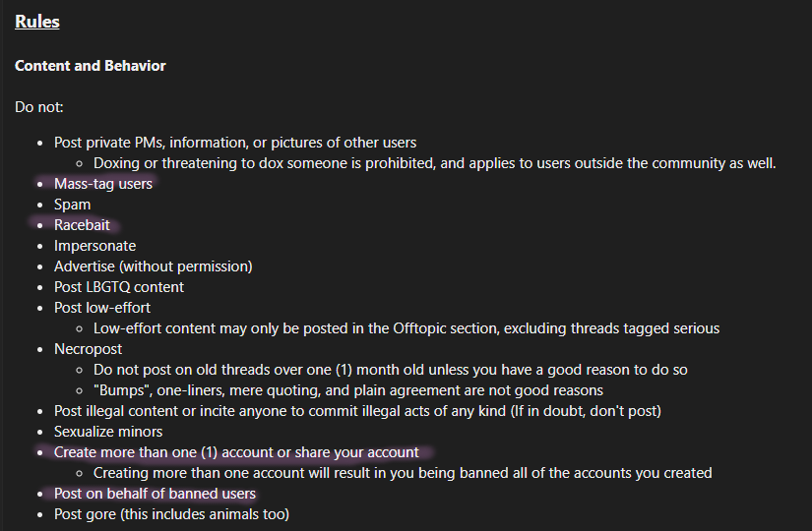Click the "Bumps", one-liners sub-rule text
The width and height of the screenshot is (812, 531).
pyautogui.click(x=348, y=390)
